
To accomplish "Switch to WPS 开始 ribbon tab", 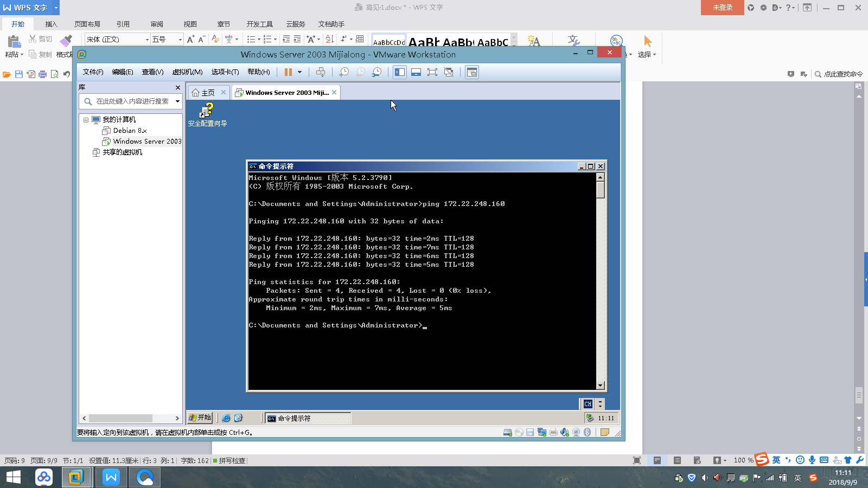I will [x=18, y=24].
